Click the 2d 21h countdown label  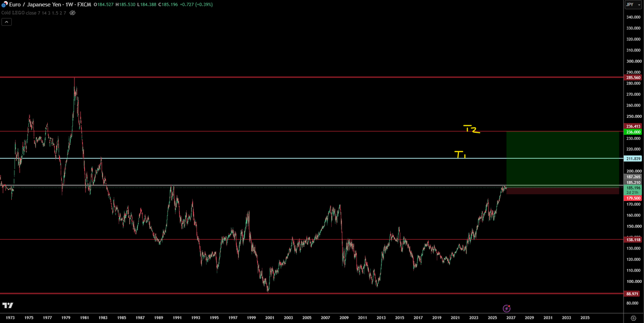pyautogui.click(x=633, y=192)
